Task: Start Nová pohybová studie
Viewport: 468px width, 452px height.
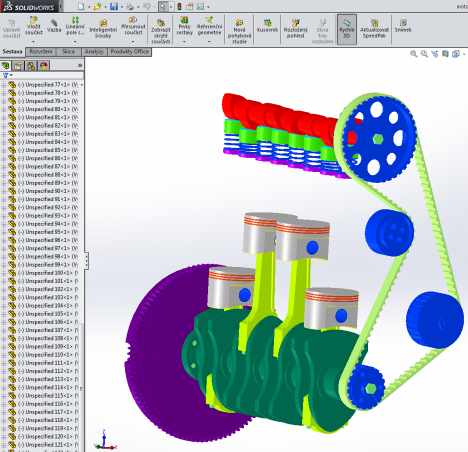Action: [x=239, y=31]
